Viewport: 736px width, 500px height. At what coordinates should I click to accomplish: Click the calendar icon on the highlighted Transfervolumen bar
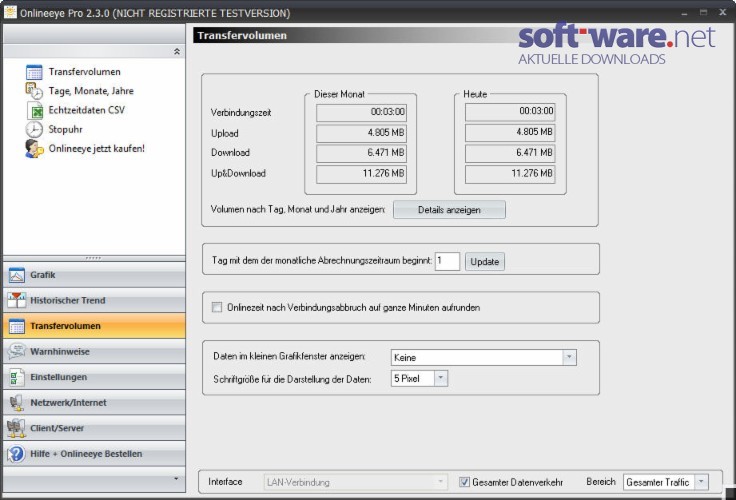16,326
